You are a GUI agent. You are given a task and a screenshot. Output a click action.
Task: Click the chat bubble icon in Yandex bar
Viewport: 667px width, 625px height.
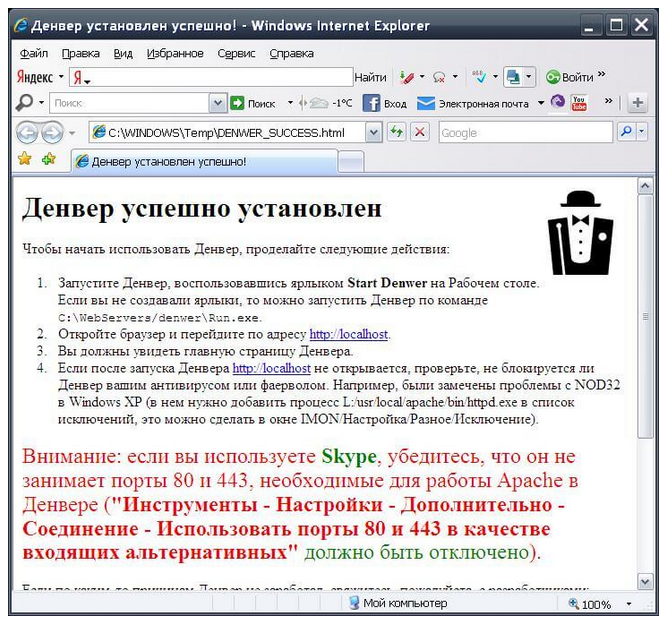tap(439, 77)
